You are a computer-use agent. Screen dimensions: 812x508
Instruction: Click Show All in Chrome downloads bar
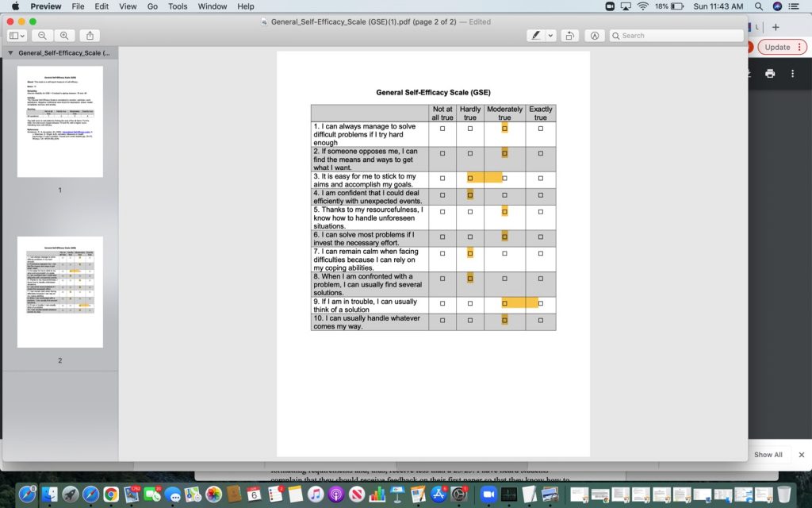coord(768,455)
